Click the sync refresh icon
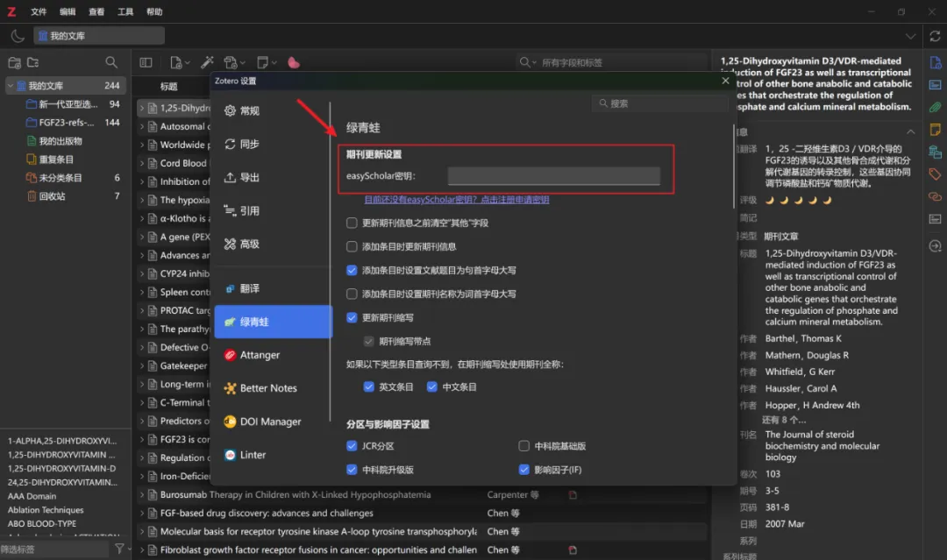This screenshot has width=947, height=560. tap(935, 36)
